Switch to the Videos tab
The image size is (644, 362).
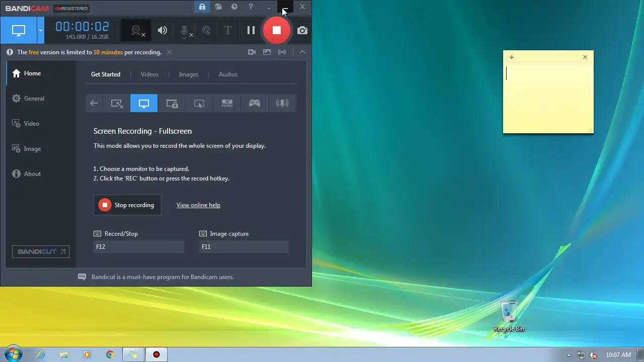click(149, 74)
